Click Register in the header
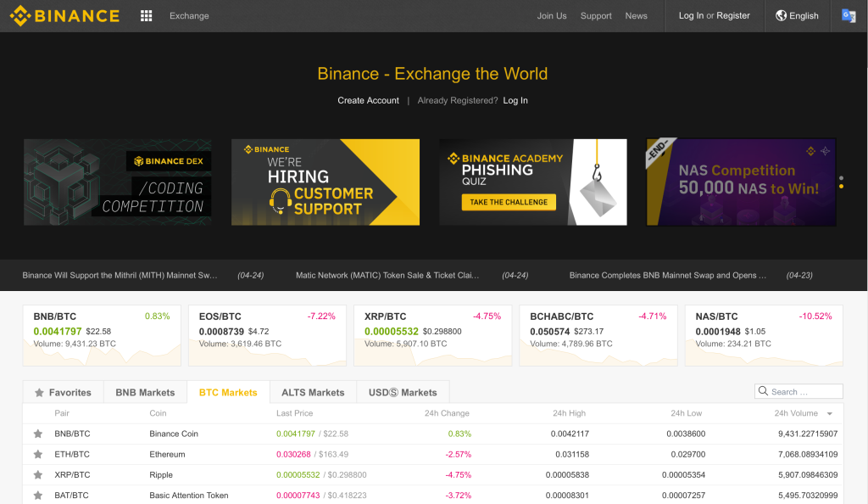Viewport: 868px width, 504px height. pos(733,15)
